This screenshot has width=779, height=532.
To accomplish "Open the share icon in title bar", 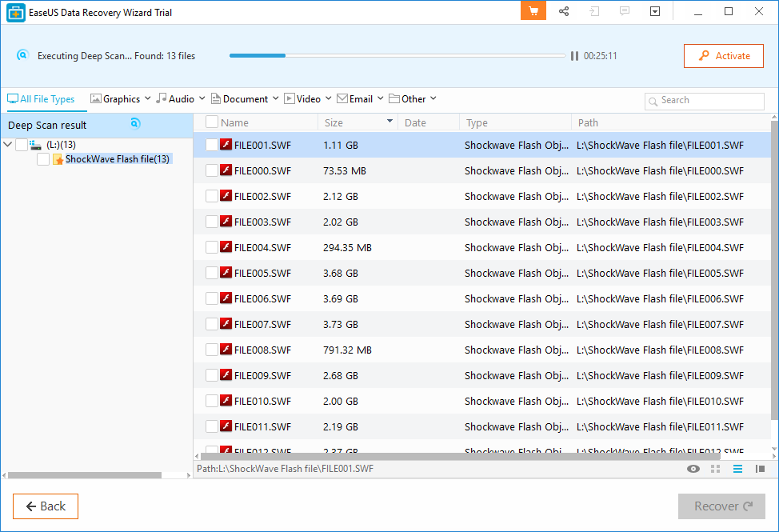I will [563, 11].
